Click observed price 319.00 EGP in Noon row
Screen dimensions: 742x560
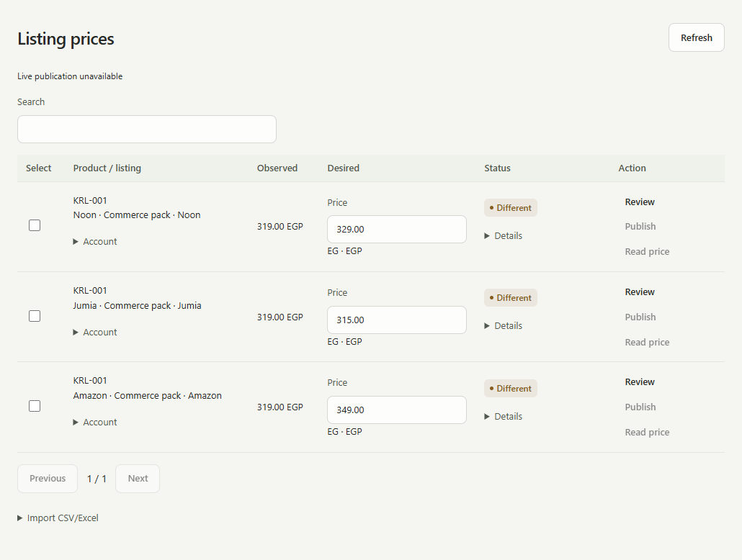click(280, 226)
